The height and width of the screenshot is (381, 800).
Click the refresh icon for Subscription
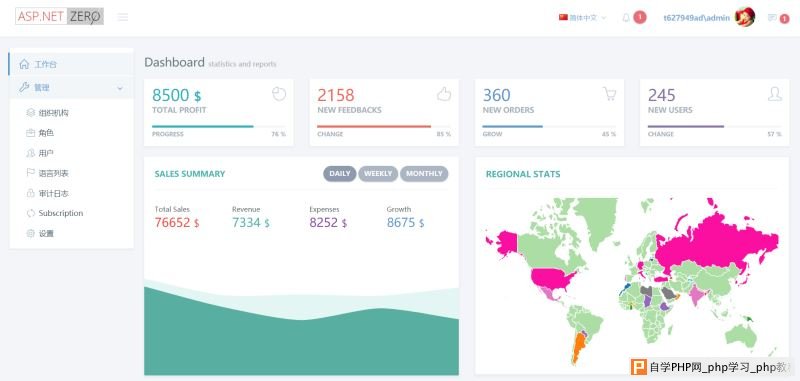tap(31, 213)
